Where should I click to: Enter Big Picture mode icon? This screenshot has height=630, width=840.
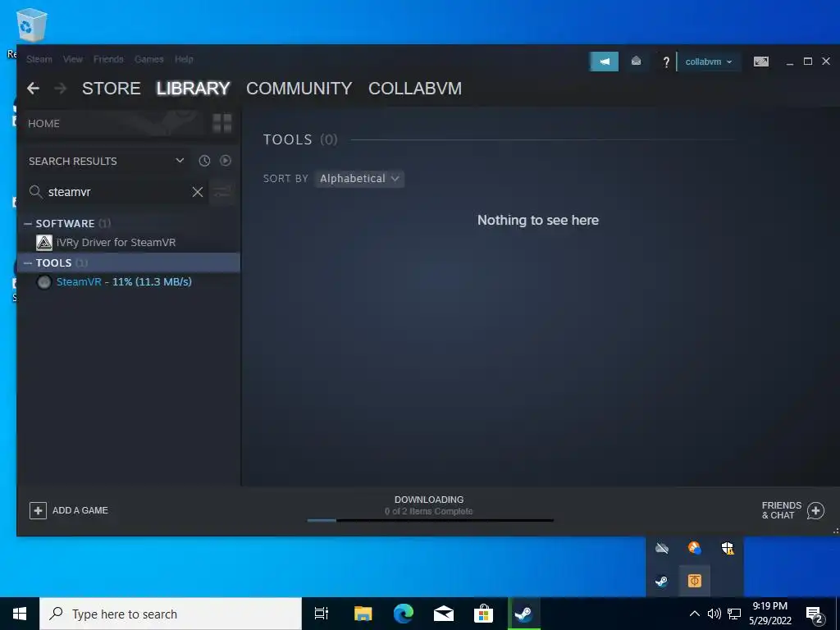(760, 62)
